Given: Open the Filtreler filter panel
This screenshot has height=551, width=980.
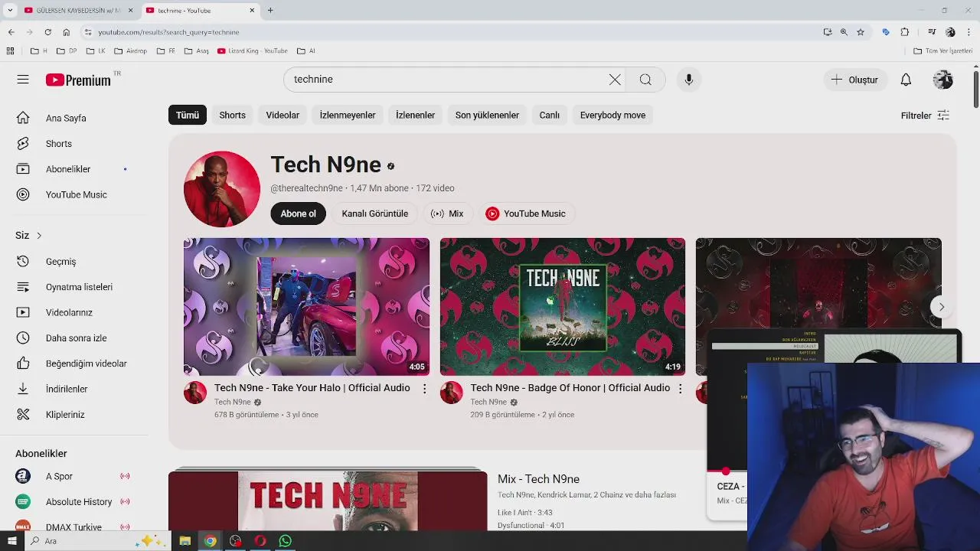Looking at the screenshot, I should coord(925,116).
